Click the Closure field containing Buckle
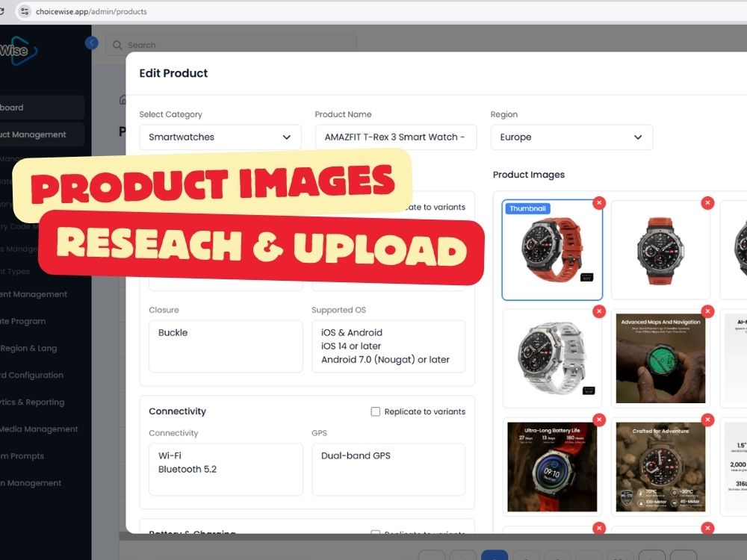 click(226, 346)
